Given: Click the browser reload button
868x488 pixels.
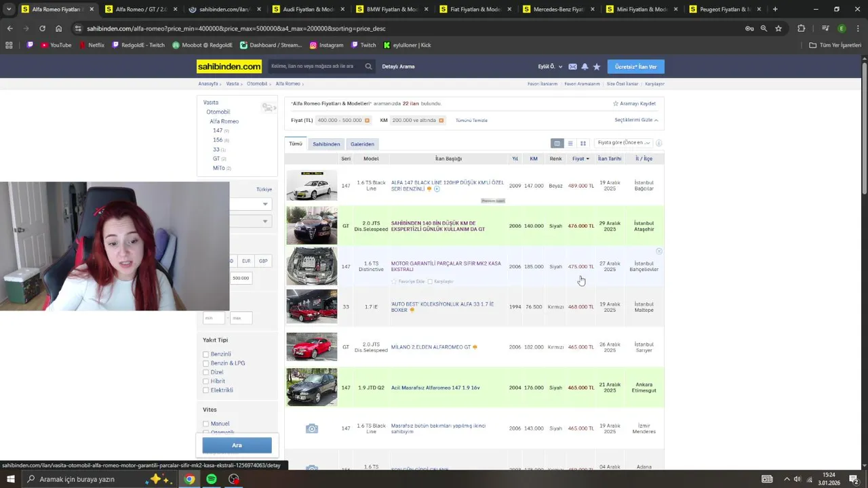Looking at the screenshot, I should [42, 28].
